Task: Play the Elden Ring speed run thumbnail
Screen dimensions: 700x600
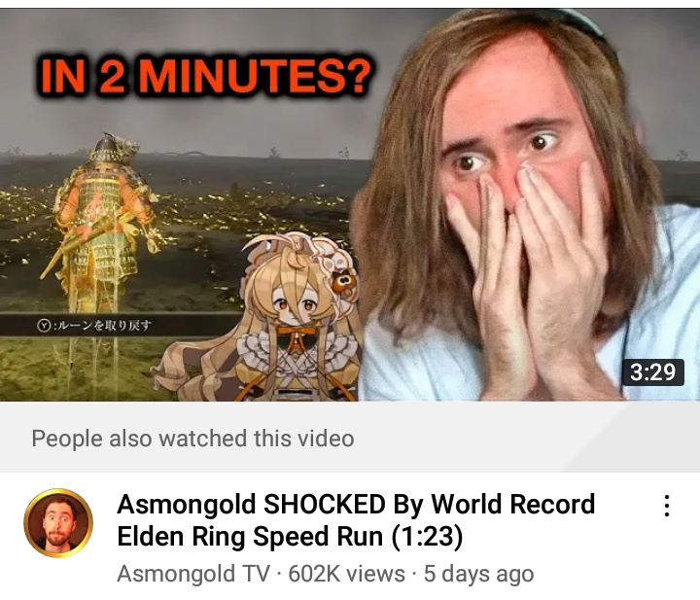Action: 350,205
